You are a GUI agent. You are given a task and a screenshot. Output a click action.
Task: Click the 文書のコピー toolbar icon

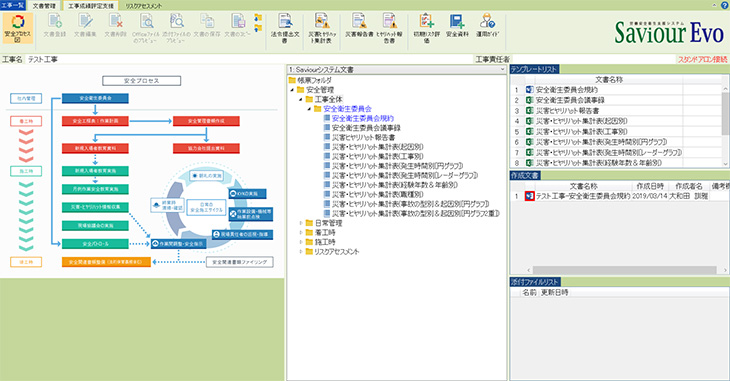(237, 26)
